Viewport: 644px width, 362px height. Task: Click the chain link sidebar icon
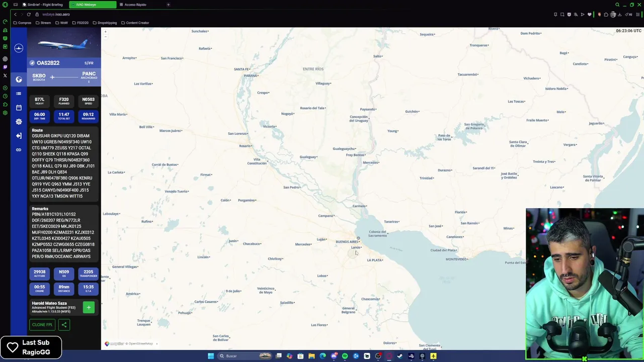point(19,150)
